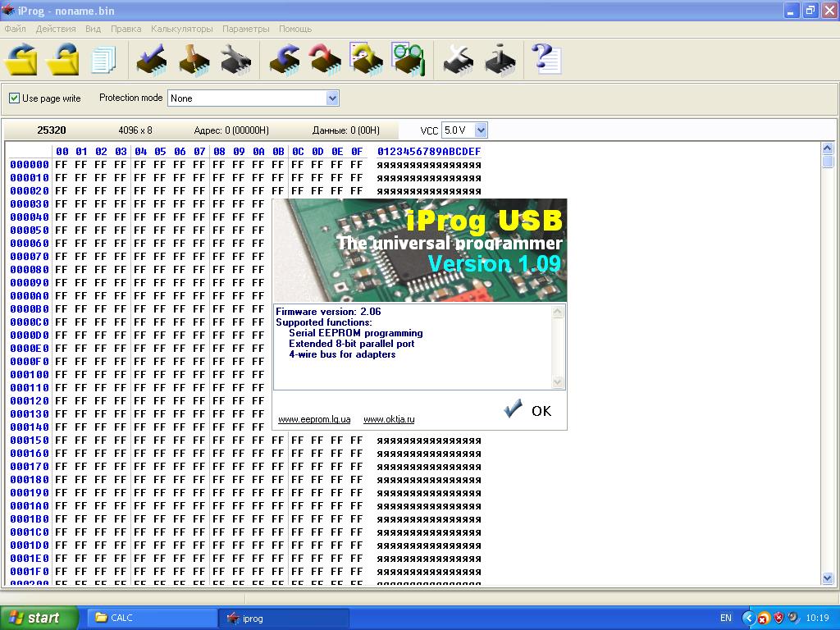The width and height of the screenshot is (840, 630).
Task: Select the chip with brush icon
Action: [194, 59]
